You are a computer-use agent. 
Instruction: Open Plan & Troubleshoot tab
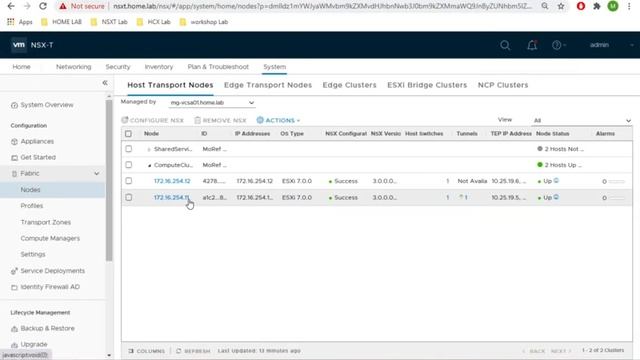(218, 67)
